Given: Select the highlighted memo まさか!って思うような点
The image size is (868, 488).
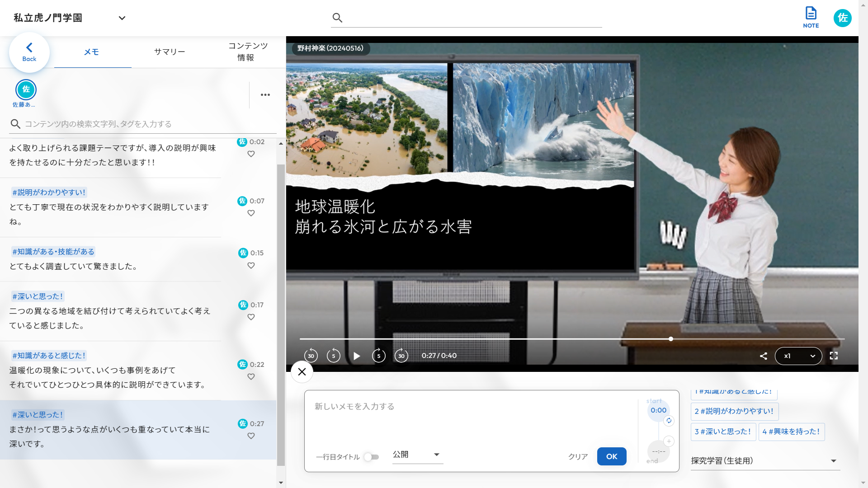Looking at the screenshot, I should 138,430.
